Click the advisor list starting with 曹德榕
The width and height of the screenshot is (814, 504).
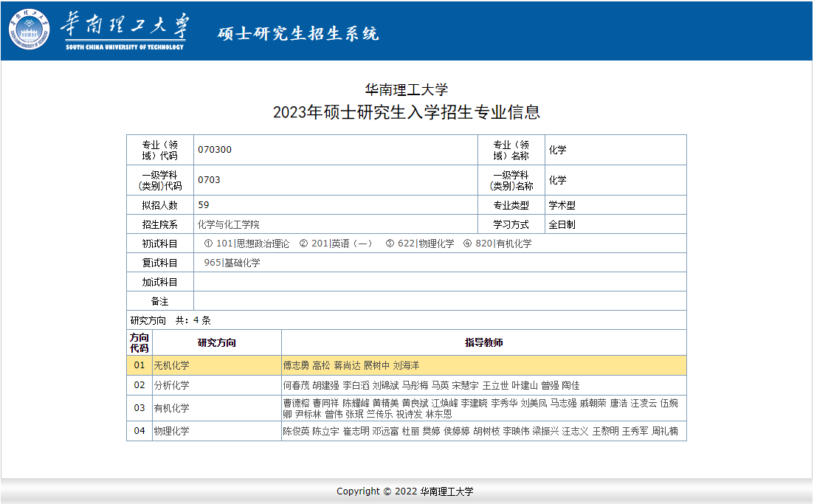tap(480, 409)
